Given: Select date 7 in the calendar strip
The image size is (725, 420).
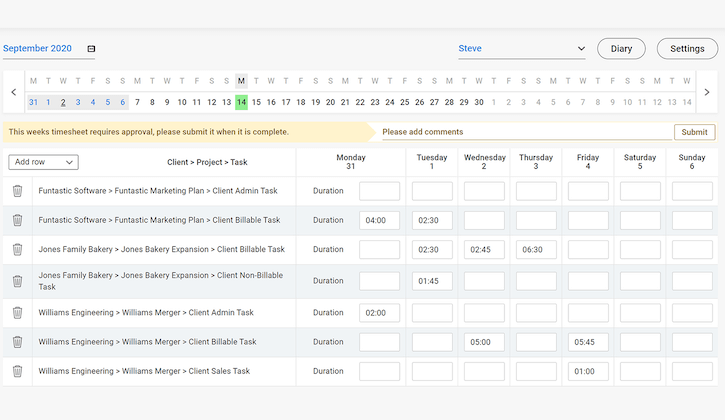Looking at the screenshot, I should coord(137,102).
